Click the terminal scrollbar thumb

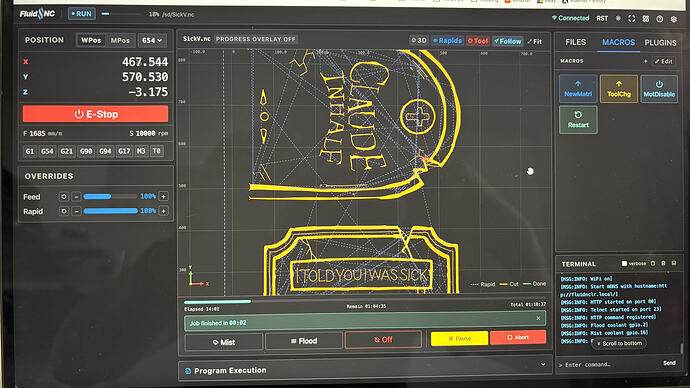coord(683,348)
